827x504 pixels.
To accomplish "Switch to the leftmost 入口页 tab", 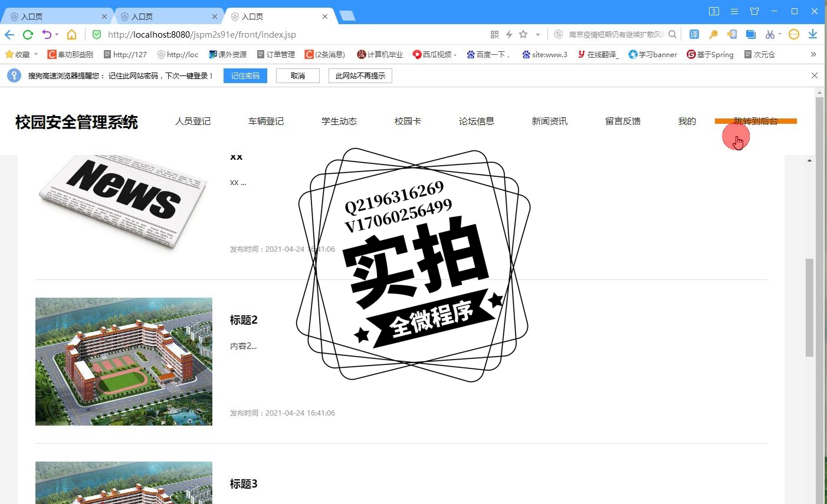I will point(56,17).
